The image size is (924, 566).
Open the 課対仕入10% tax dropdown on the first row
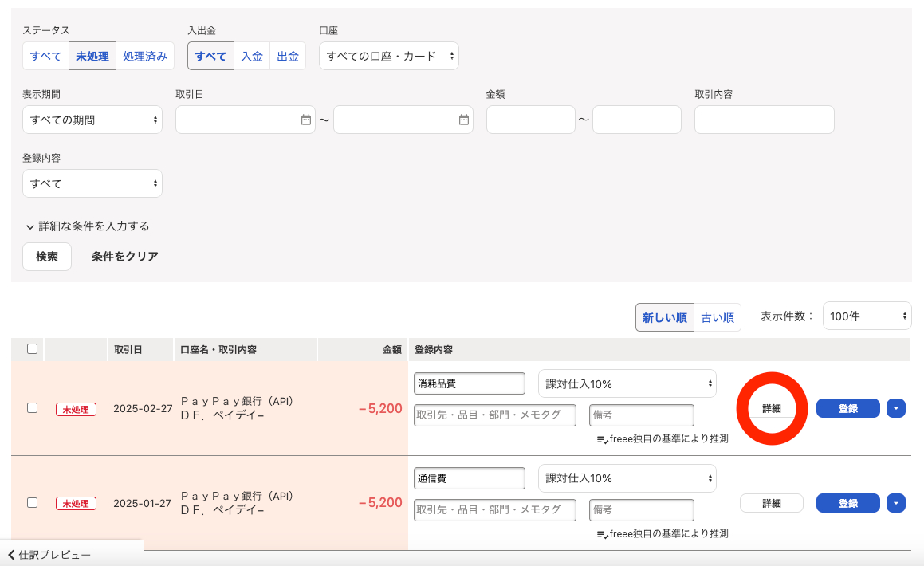[x=627, y=383]
